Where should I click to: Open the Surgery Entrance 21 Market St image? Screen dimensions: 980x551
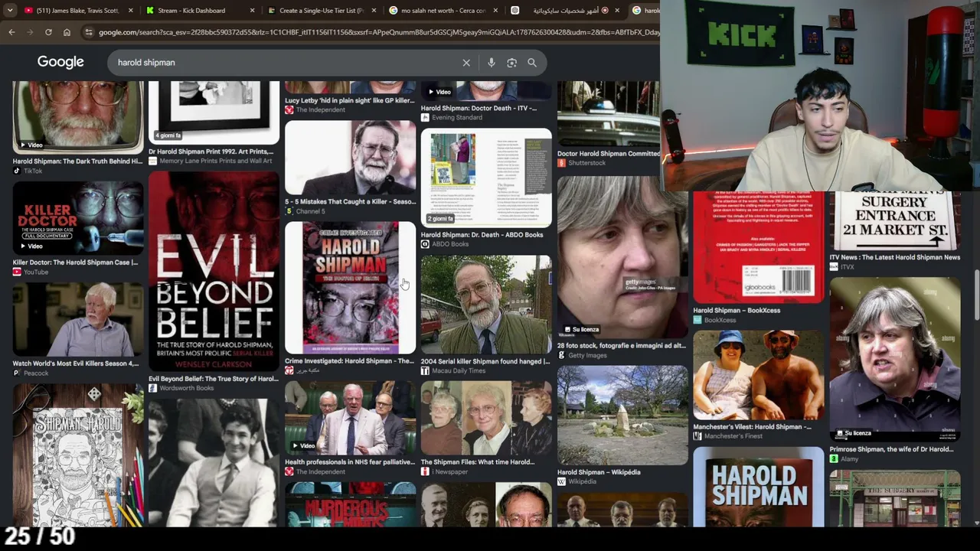894,221
